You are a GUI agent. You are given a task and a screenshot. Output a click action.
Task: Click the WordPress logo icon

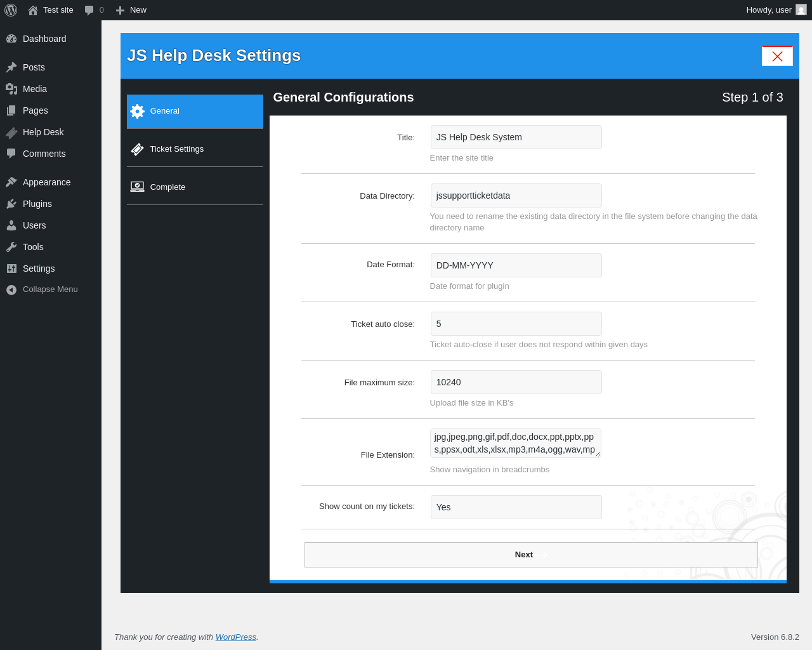(x=11, y=10)
